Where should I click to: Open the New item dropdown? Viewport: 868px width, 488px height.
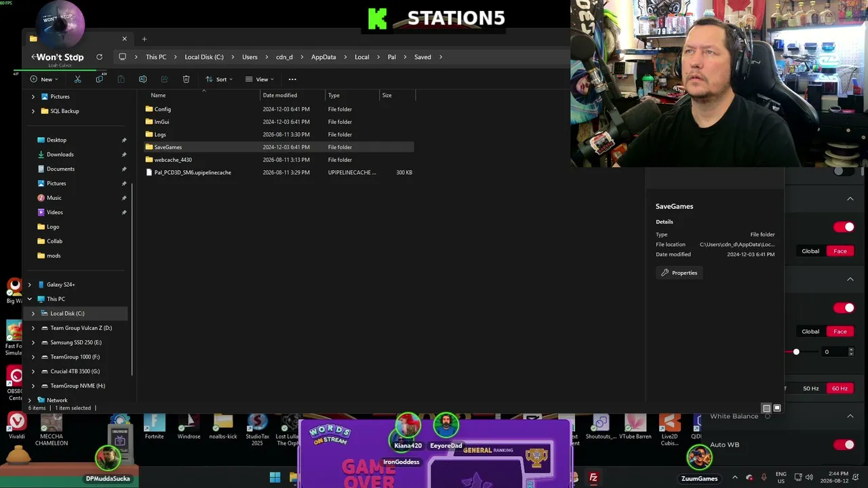coord(43,79)
